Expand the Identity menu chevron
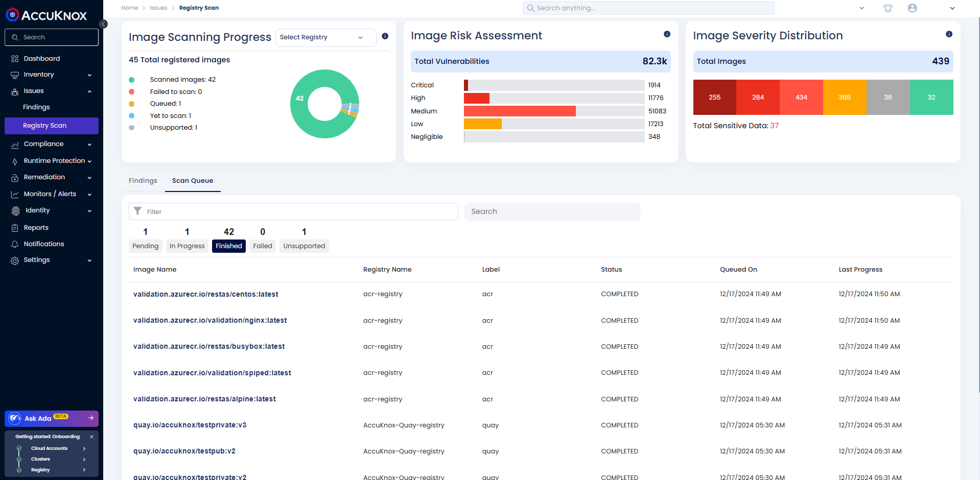The height and width of the screenshot is (480, 980). [89, 211]
